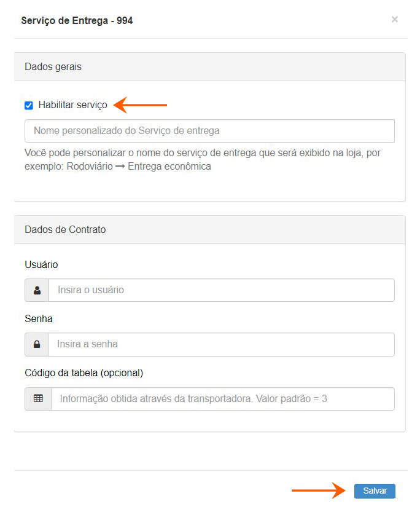Uncheck the Habilitar serviço checkbox
This screenshot has height=509, width=420.
pyautogui.click(x=29, y=105)
